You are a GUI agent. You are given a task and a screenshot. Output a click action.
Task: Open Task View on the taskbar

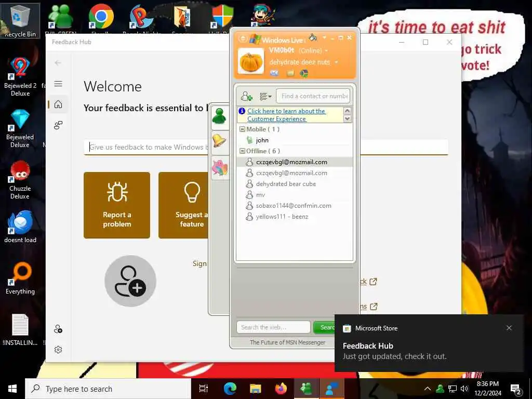click(204, 389)
